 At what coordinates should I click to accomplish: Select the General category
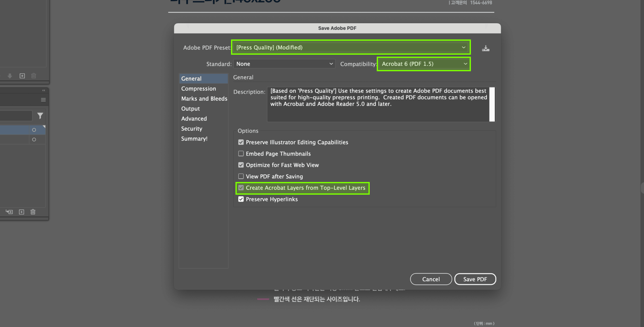[x=204, y=79]
